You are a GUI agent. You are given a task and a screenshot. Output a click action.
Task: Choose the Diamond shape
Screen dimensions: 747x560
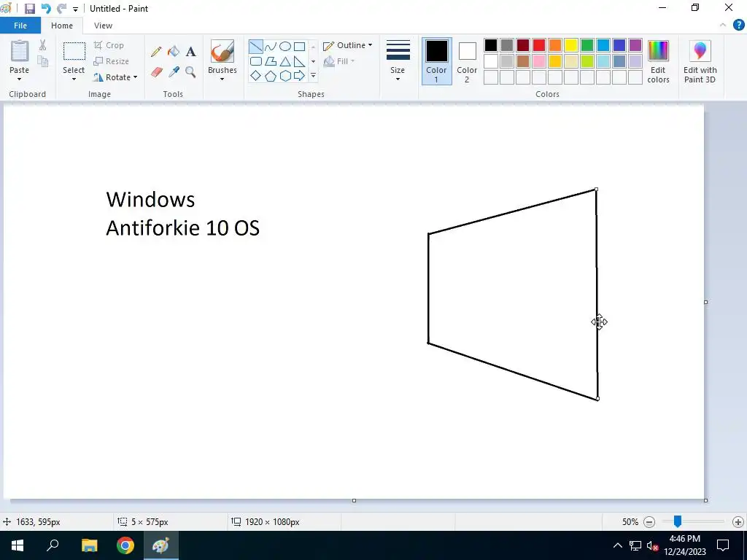pos(256,76)
